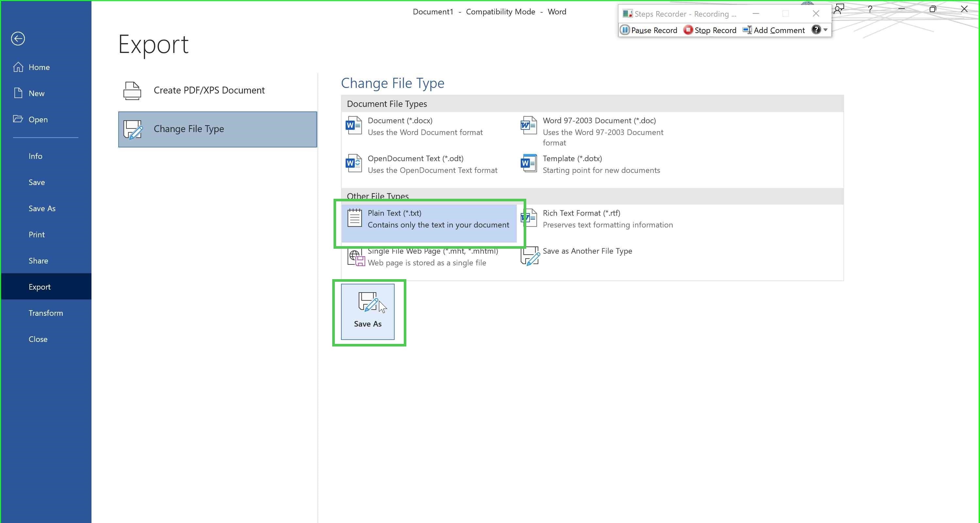Click the Document (*.docx) Word icon
Screen dimensions: 980x523
coord(354,126)
